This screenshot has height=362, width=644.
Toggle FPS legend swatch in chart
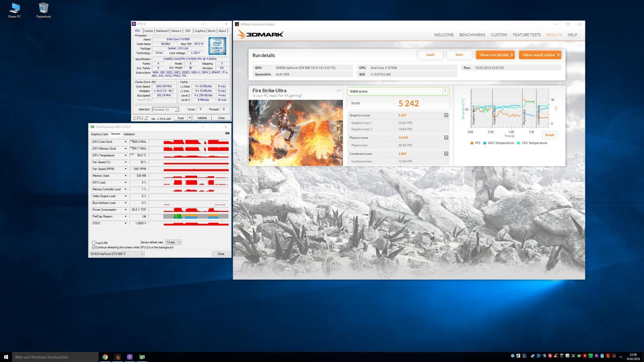tap(472, 143)
